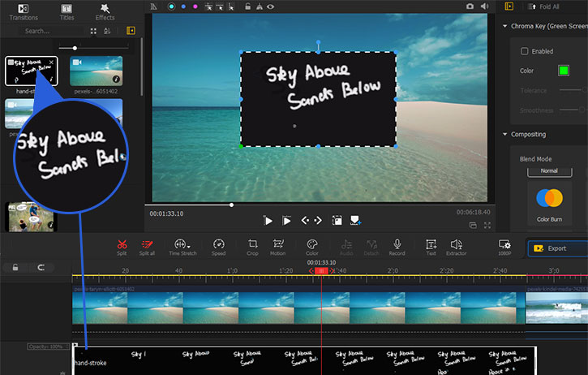Take a snapshot with camera icon
The height and width of the screenshot is (375, 588).
(470, 6)
